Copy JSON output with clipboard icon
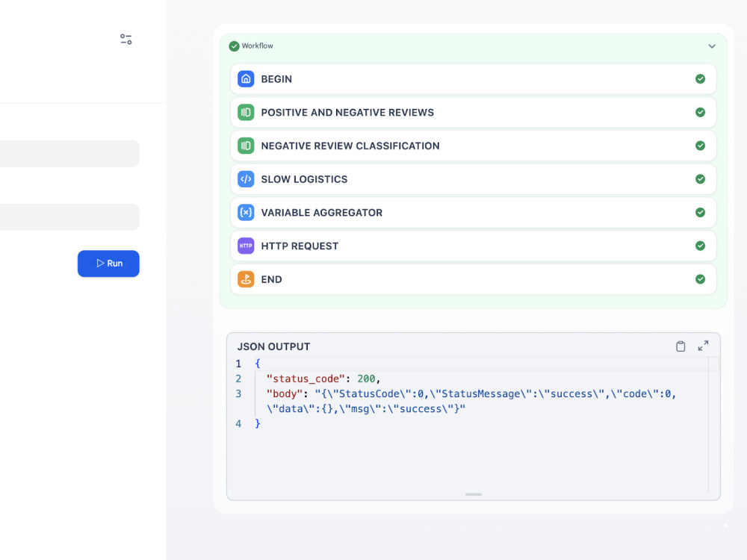Image resolution: width=747 pixels, height=560 pixels. click(x=681, y=346)
